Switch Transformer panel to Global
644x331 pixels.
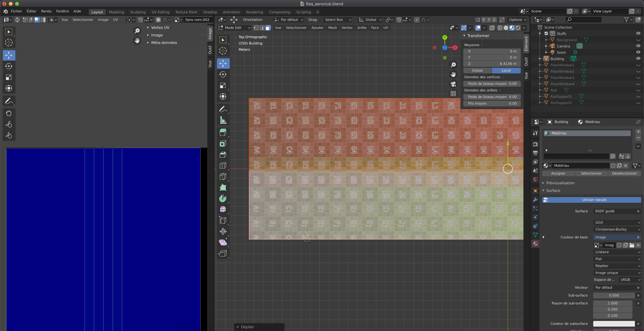tap(477, 71)
